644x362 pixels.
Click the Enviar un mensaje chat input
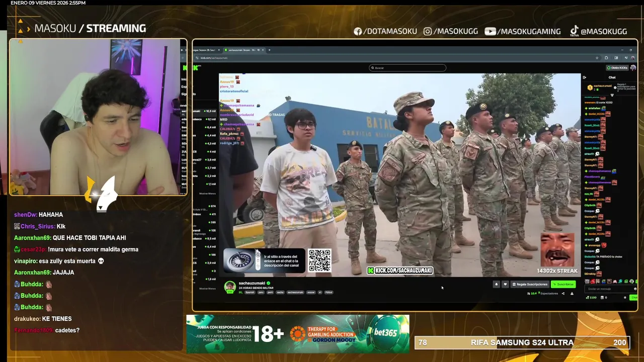(x=611, y=289)
